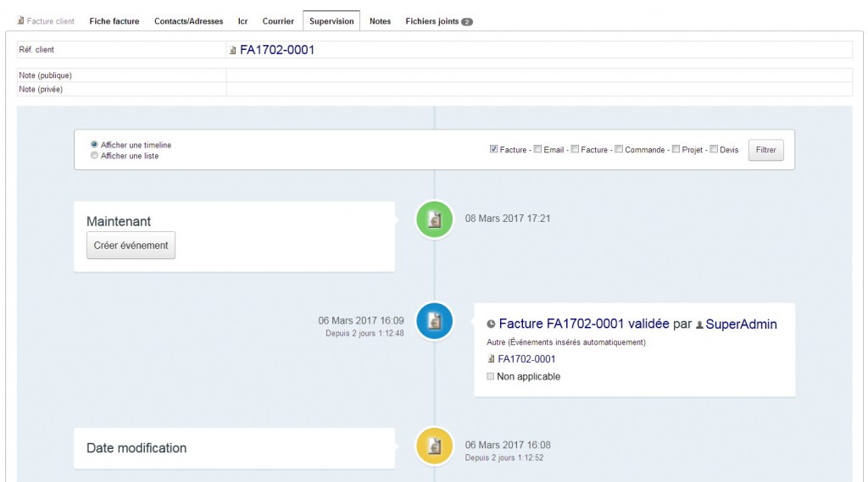
Task: Click the Créer événement button
Action: [x=131, y=245]
